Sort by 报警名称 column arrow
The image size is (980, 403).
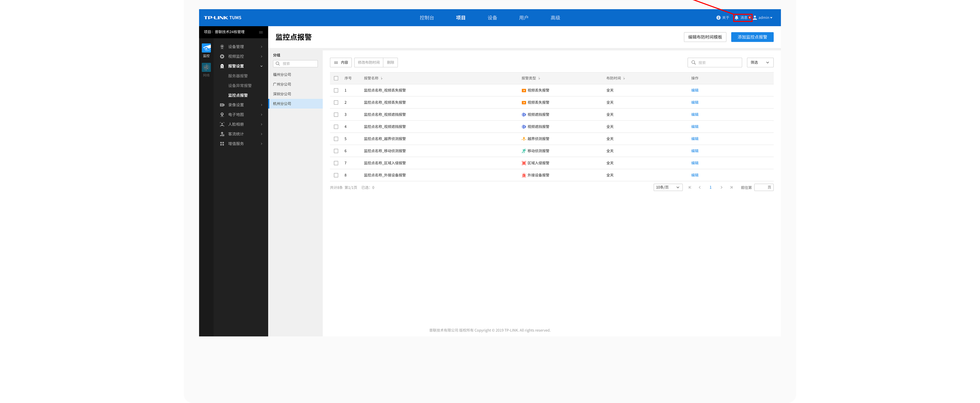tap(382, 78)
